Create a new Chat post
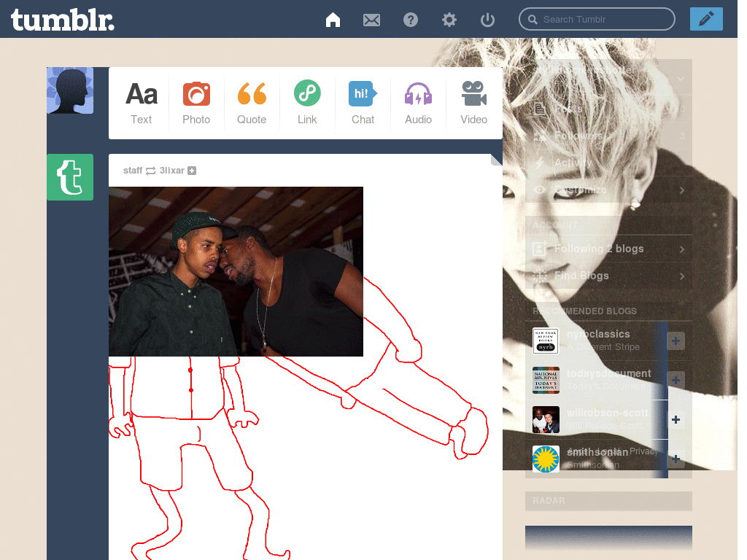 [363, 104]
